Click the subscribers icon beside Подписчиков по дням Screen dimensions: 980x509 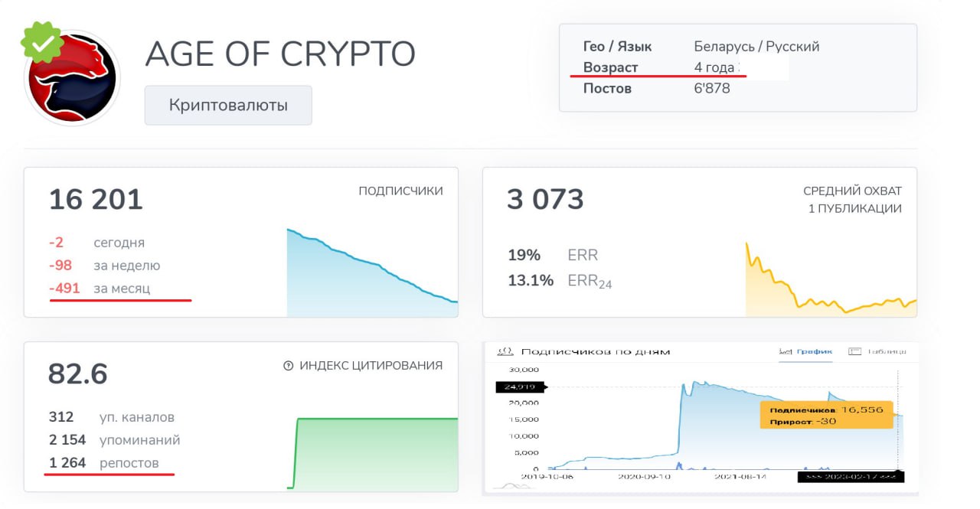(x=505, y=351)
